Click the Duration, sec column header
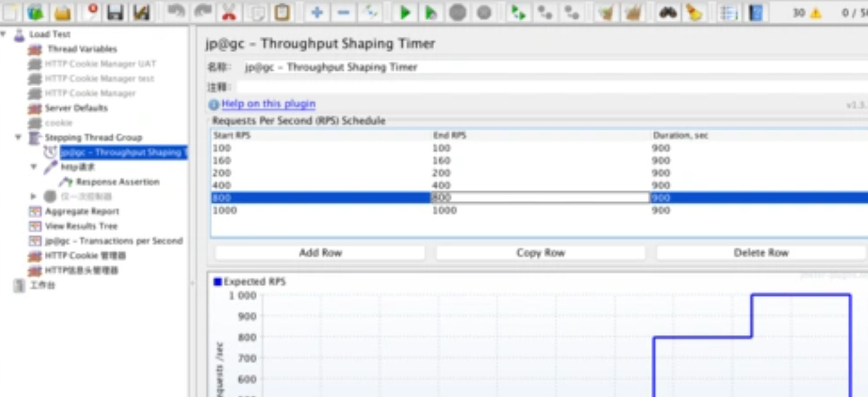 coord(760,135)
